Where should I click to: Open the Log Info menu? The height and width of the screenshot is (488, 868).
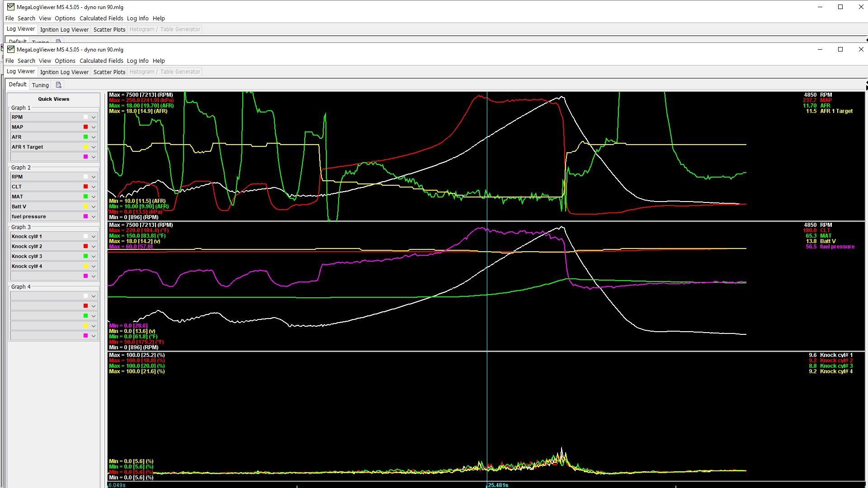137,61
